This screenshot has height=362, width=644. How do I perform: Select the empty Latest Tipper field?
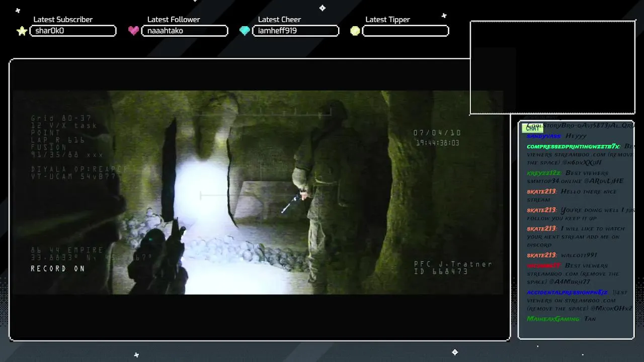(x=406, y=31)
